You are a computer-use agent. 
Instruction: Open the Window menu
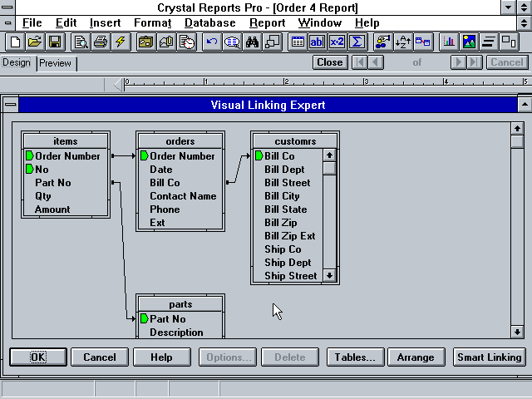tap(319, 22)
